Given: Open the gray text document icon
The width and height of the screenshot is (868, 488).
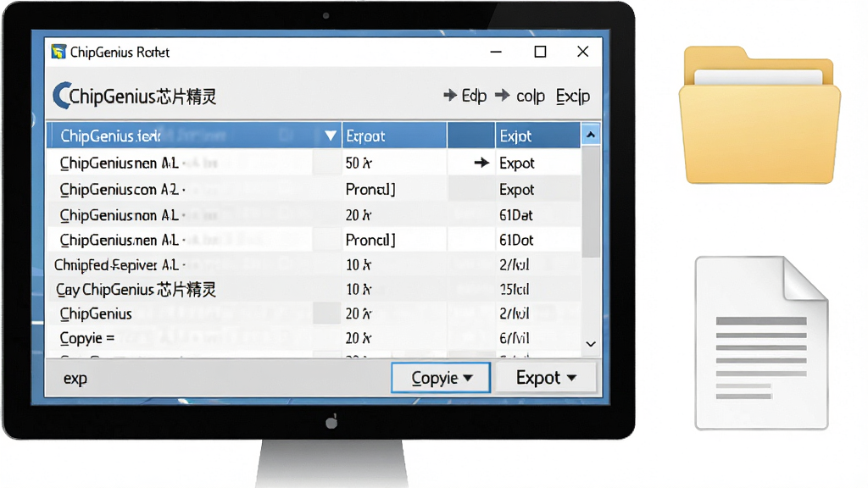Looking at the screenshot, I should 762,342.
